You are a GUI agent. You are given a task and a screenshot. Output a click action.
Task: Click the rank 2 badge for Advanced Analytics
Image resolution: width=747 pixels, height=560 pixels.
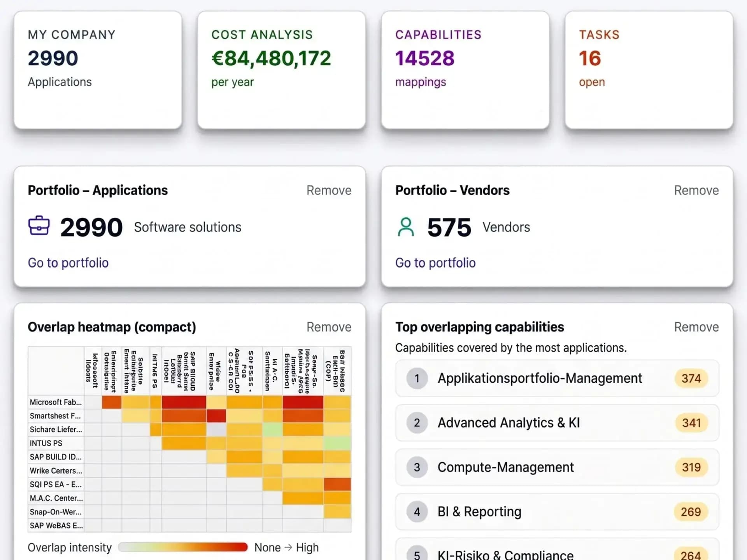point(417,423)
